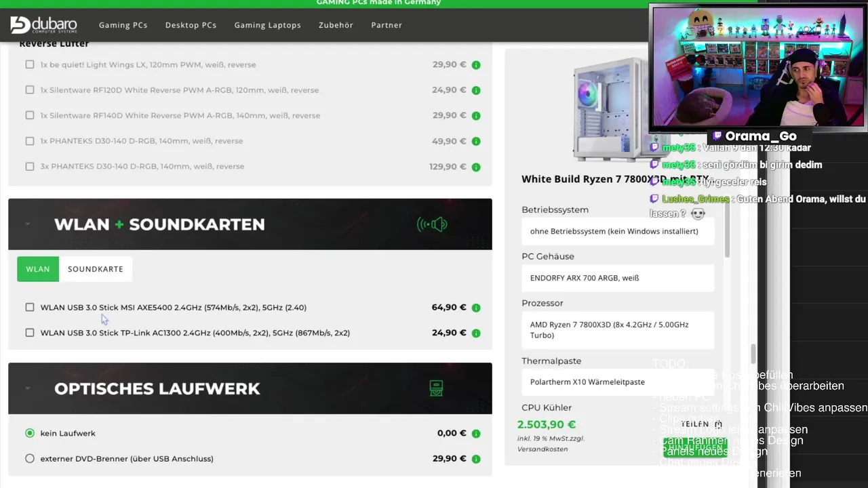This screenshot has height=488, width=868.
Task: Click the 24,90 € TP-Link price text
Action: click(449, 333)
